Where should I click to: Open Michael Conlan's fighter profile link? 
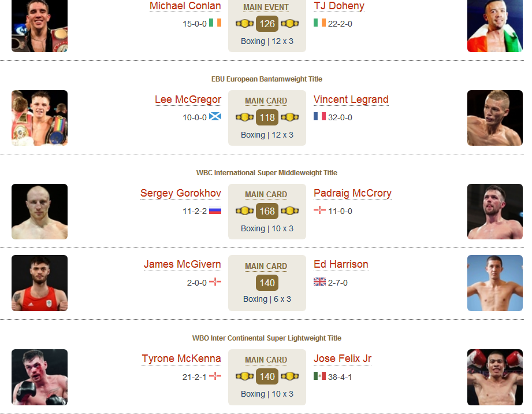click(x=185, y=6)
